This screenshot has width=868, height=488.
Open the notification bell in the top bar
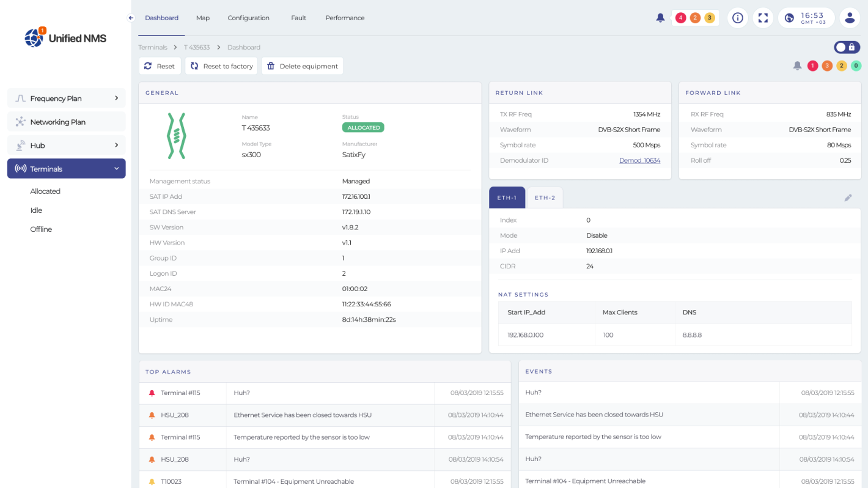point(660,18)
